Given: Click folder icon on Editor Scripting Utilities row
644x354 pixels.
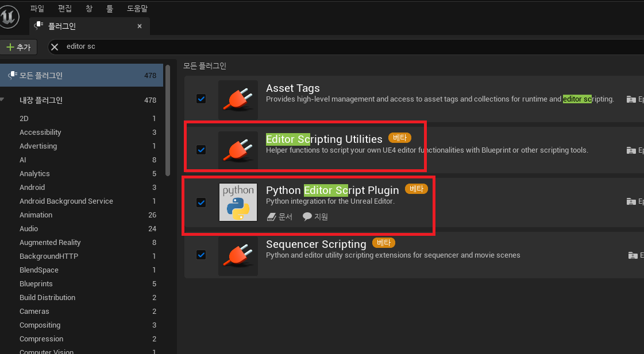Looking at the screenshot, I should (x=631, y=150).
